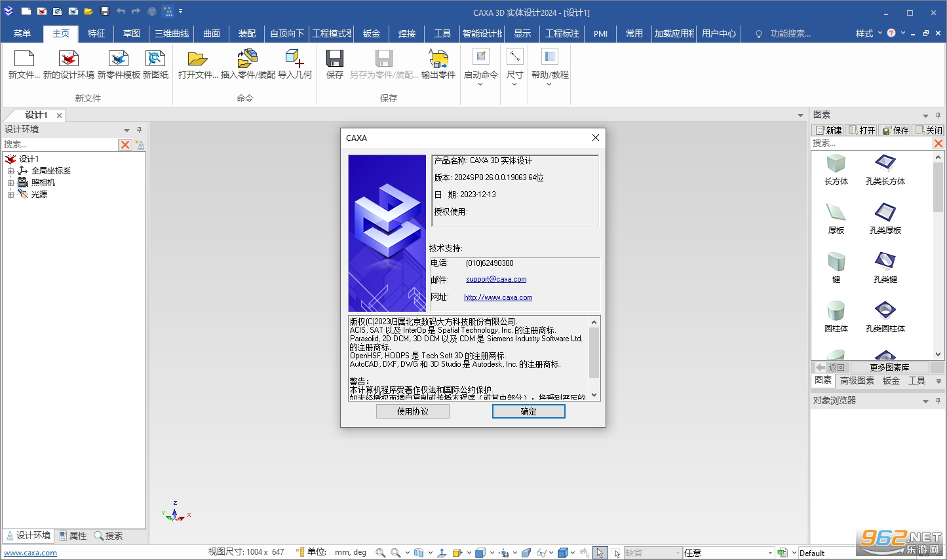Click the 功能搜索 search box
The image size is (947, 560).
[x=790, y=33]
